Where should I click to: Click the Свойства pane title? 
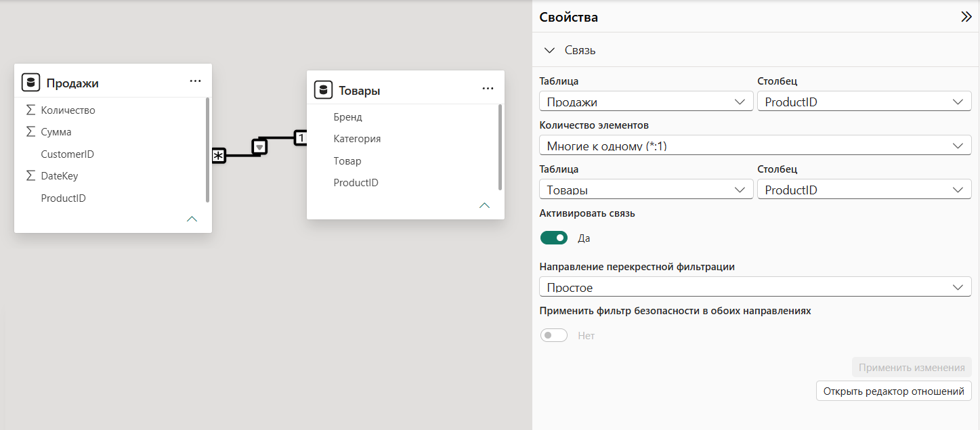click(x=568, y=18)
